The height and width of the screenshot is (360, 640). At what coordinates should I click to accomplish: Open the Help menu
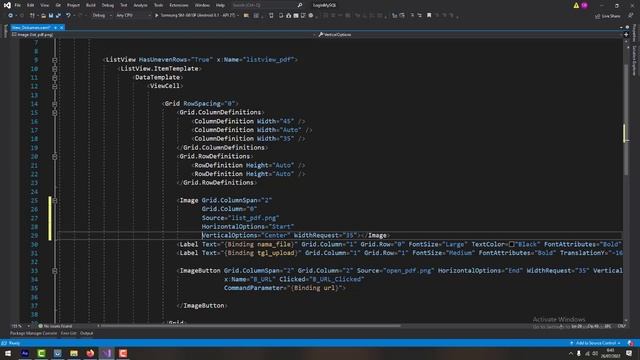[220, 5]
